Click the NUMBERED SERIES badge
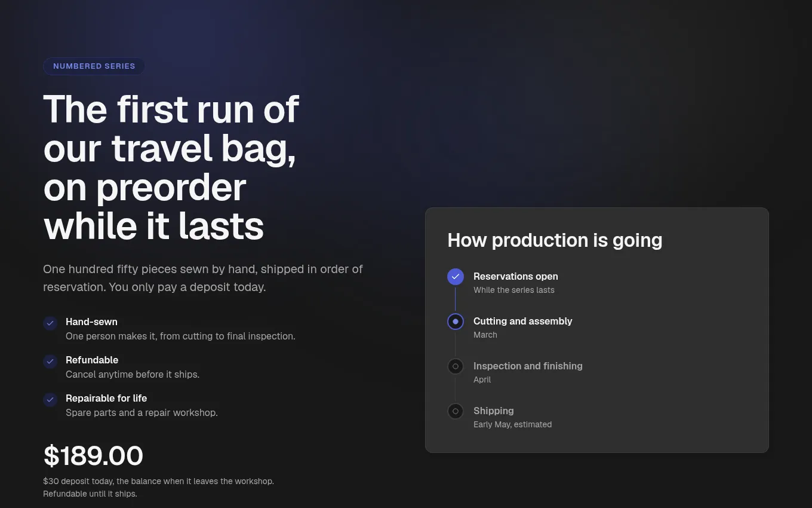812x508 pixels. coord(94,66)
